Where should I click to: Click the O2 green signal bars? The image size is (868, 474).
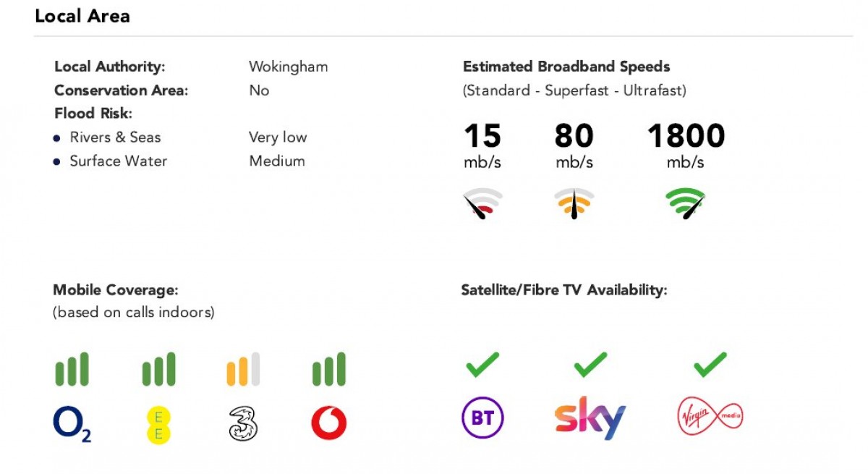coord(72,369)
